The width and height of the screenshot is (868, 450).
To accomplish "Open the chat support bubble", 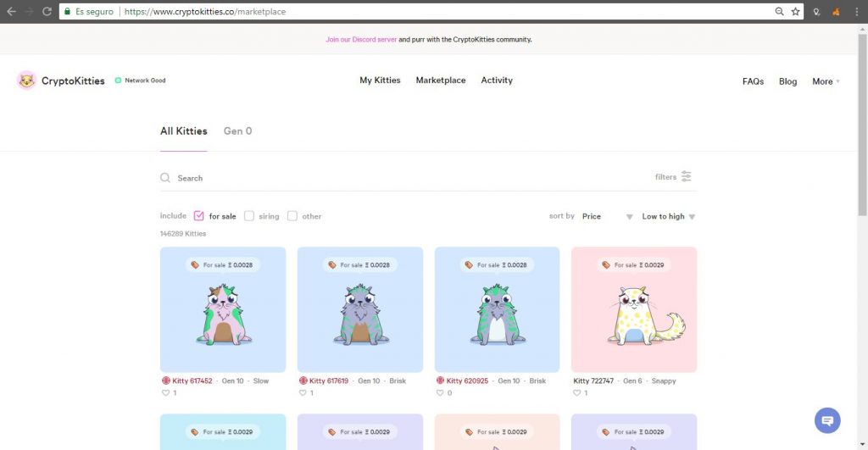I will click(x=827, y=420).
